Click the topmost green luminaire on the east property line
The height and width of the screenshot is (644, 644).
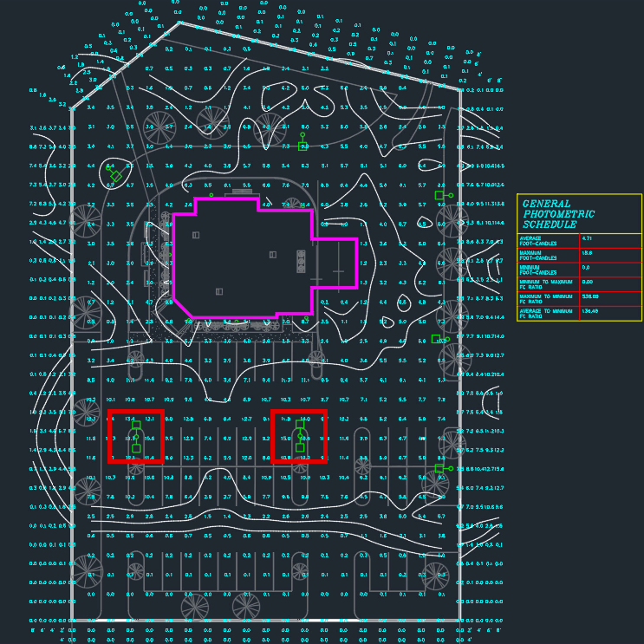click(444, 196)
